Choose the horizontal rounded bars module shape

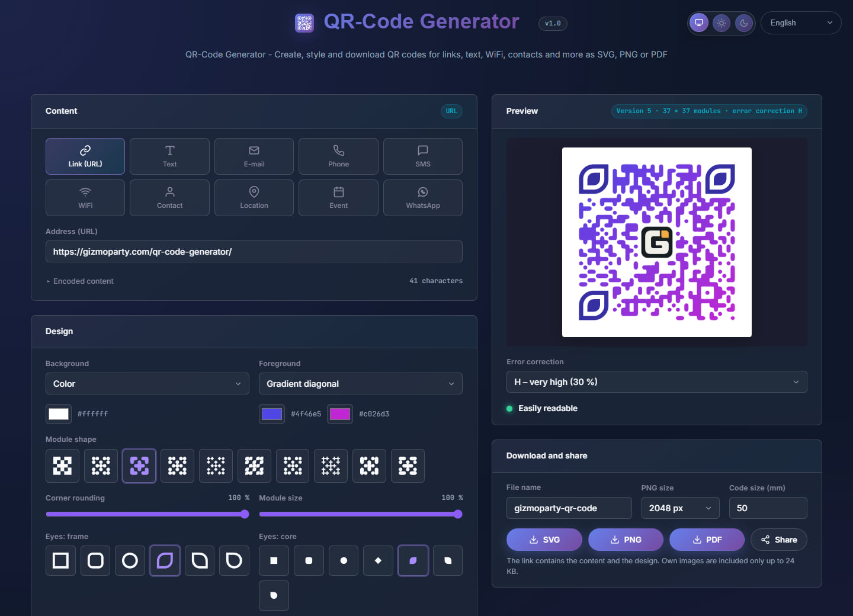(x=408, y=466)
